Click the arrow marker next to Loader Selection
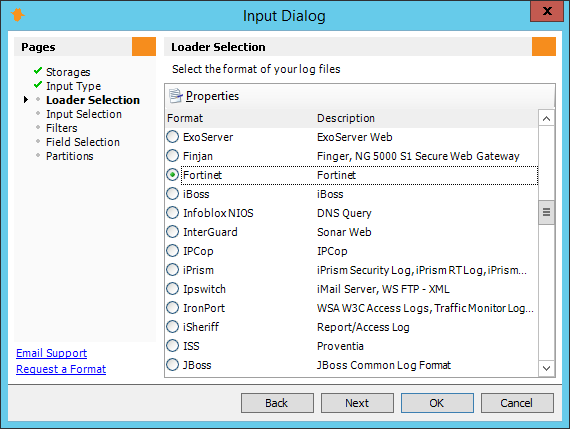 point(26,99)
